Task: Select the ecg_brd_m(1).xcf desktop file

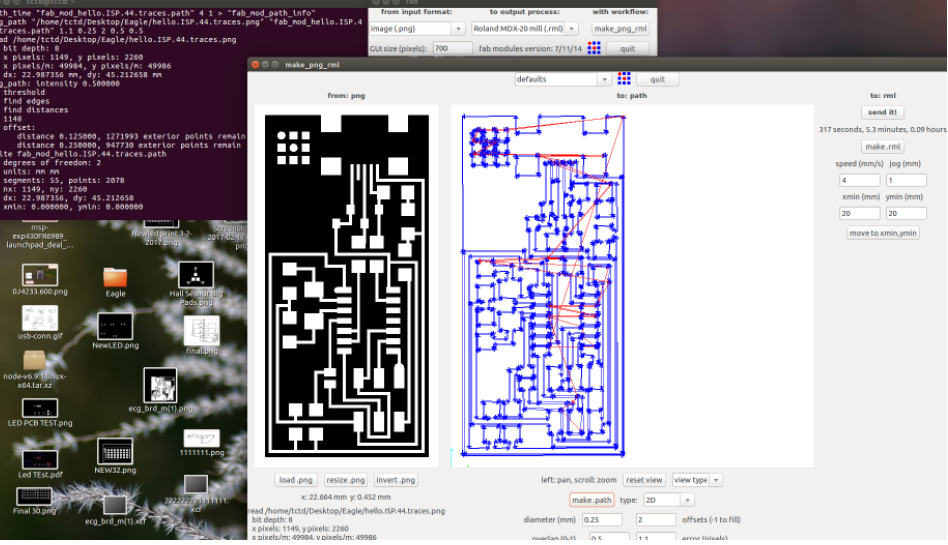Action: pyautogui.click(x=115, y=511)
